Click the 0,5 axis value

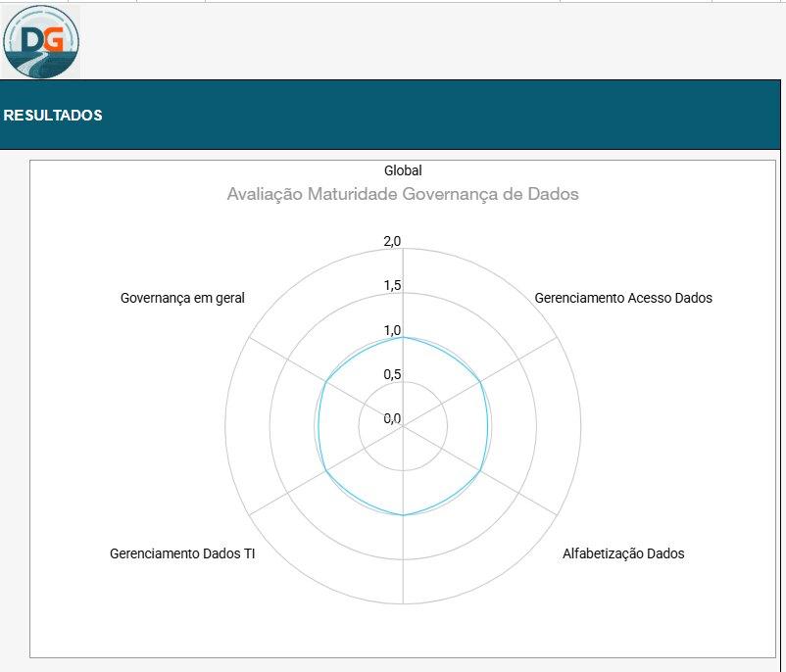click(392, 374)
